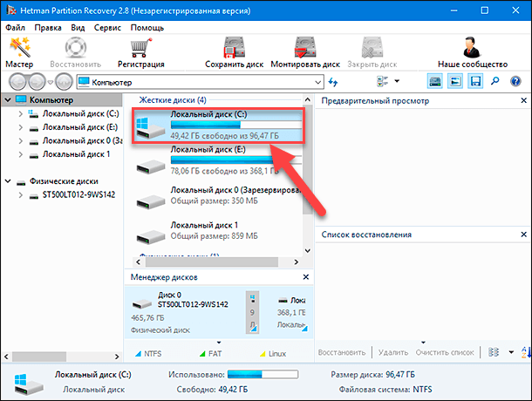
Task: Open the Вид menu
Action: (x=78, y=28)
